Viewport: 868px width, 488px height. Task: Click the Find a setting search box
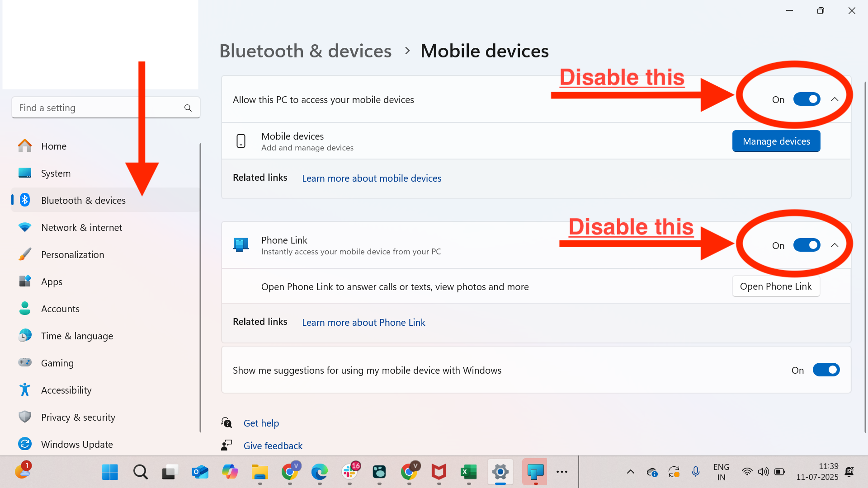coord(106,108)
